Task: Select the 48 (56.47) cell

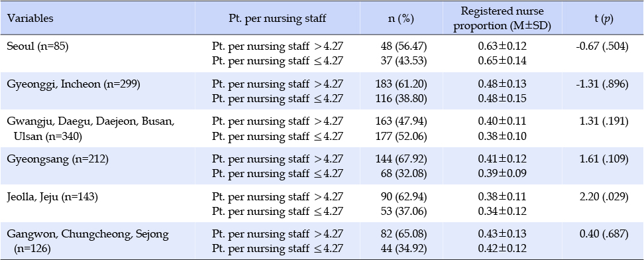Action: pyautogui.click(x=404, y=46)
